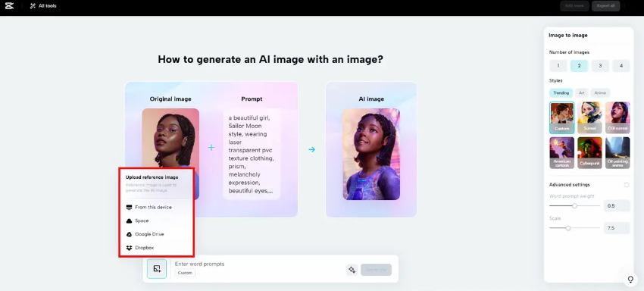Click the lightbulb tips icon
The width and height of the screenshot is (644, 291).
click(x=630, y=280)
